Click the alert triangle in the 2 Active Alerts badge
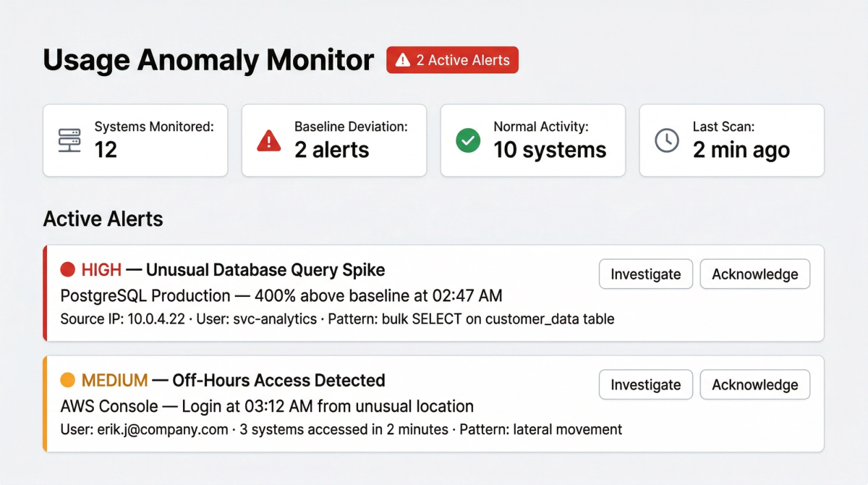This screenshot has width=868, height=485. 402,60
